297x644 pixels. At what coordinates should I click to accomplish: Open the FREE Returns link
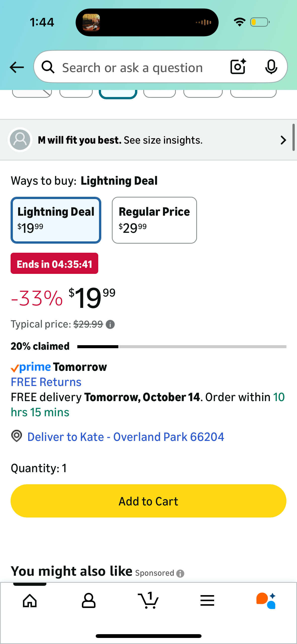point(46,382)
